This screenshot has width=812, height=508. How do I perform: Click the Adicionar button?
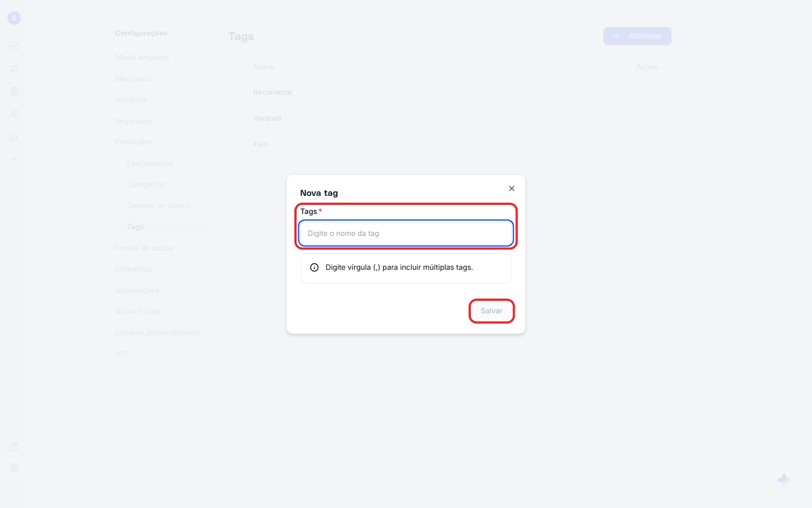tap(637, 36)
